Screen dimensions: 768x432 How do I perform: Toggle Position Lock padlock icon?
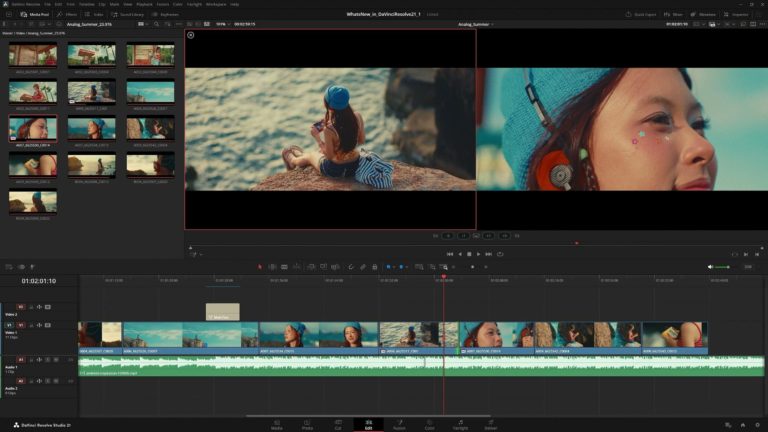point(375,267)
